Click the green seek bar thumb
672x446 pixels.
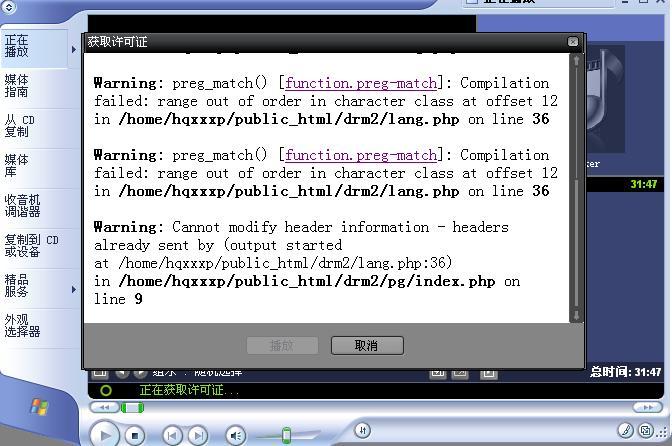coord(132,407)
